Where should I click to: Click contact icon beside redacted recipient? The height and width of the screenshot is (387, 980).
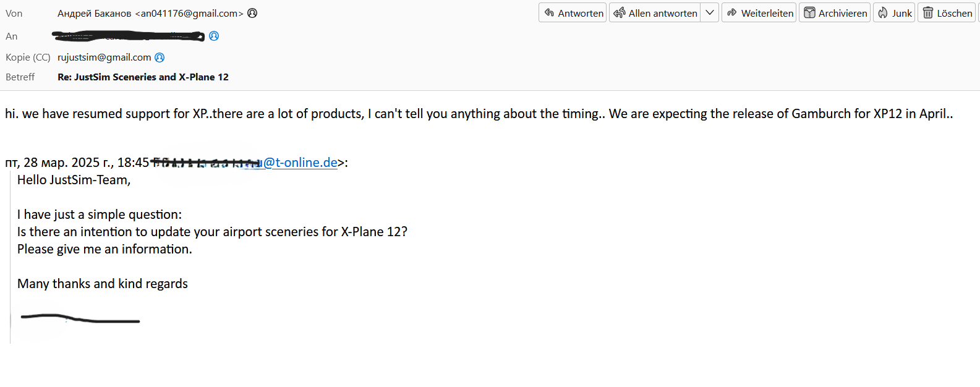click(214, 36)
